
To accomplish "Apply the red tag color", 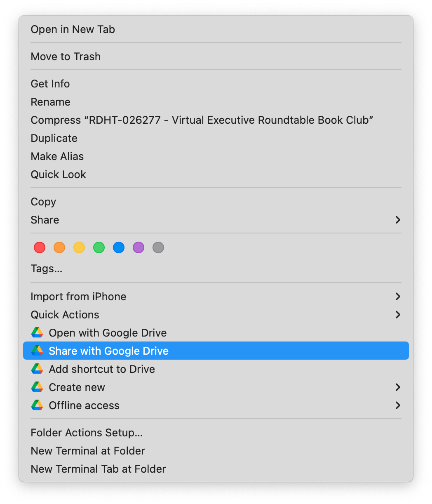I will 40,247.
